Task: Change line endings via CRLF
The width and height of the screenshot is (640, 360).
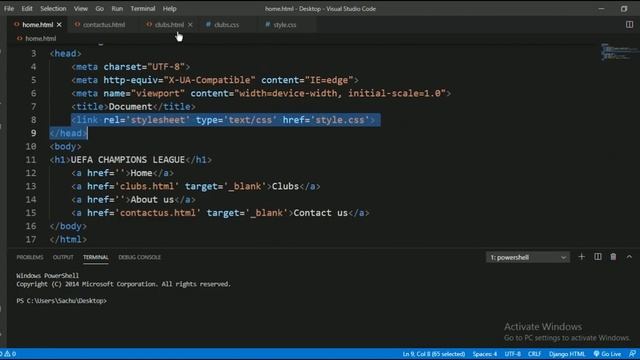Action: (x=534, y=354)
